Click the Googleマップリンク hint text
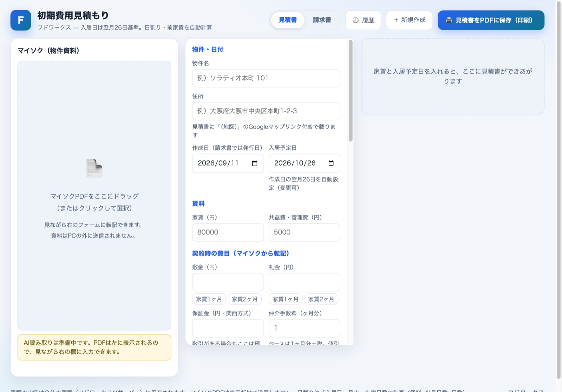Image resolution: width=562 pixels, height=392 pixels. point(264,131)
